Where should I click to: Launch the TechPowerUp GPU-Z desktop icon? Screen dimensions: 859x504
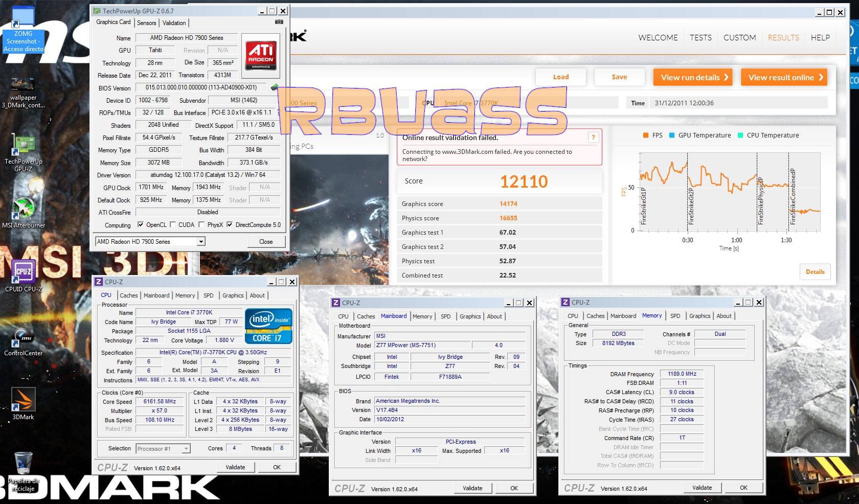pos(23,153)
